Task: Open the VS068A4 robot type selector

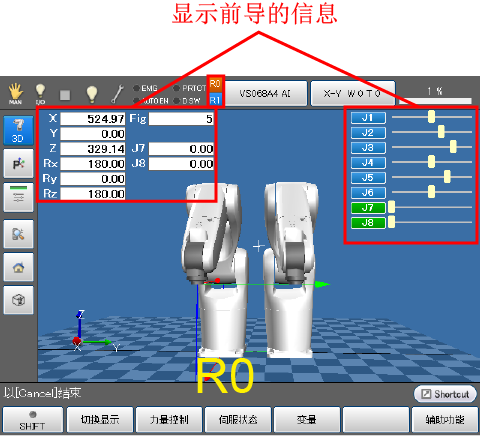Action: tap(266, 93)
